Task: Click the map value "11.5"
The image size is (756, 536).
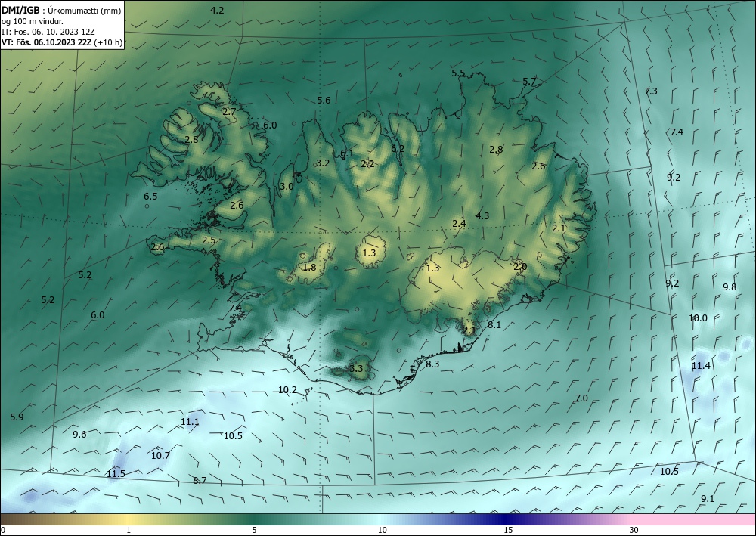Action: (116, 474)
